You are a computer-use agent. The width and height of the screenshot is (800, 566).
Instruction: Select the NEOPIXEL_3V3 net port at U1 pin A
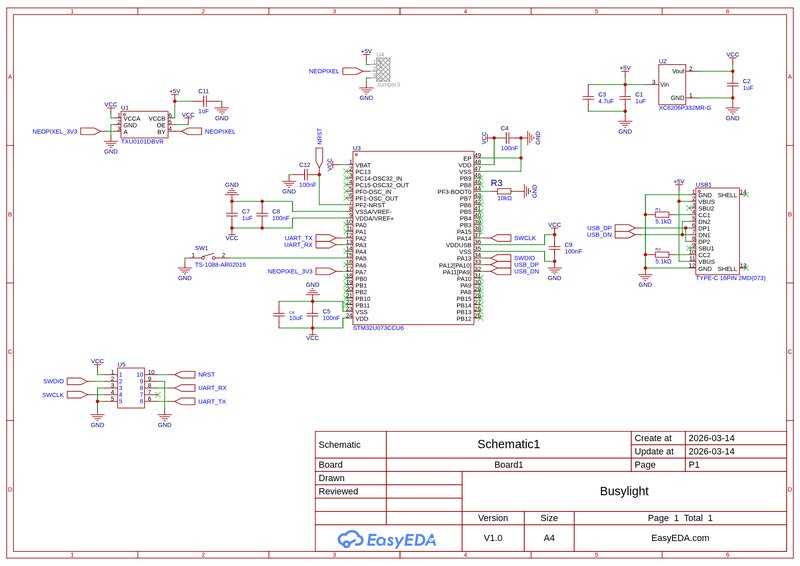92,132
